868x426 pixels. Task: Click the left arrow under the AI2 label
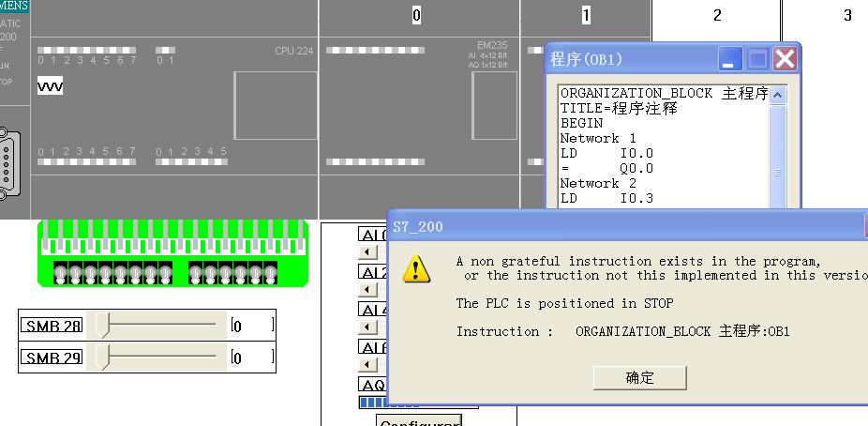pos(367,290)
